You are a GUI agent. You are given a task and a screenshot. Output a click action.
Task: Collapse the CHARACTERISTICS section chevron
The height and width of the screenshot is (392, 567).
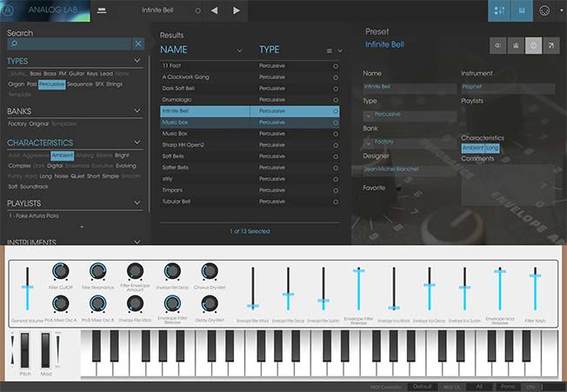[137, 142]
